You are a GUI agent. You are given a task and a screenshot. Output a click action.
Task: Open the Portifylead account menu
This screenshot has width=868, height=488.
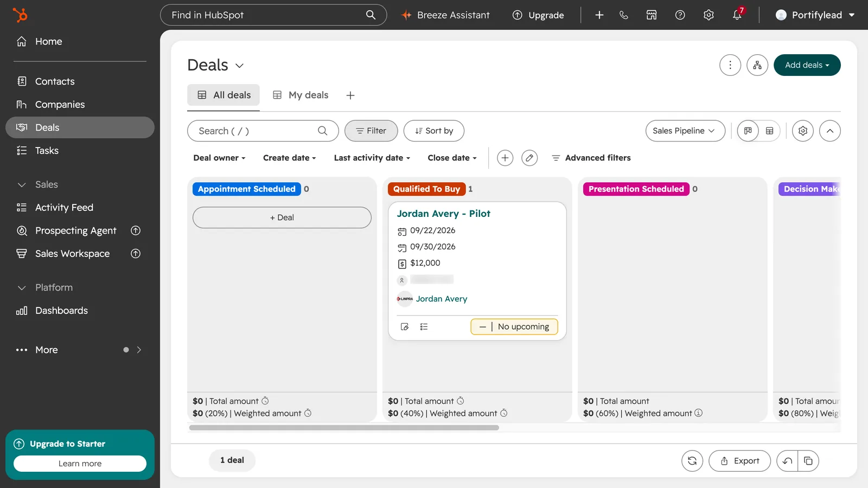(x=815, y=15)
